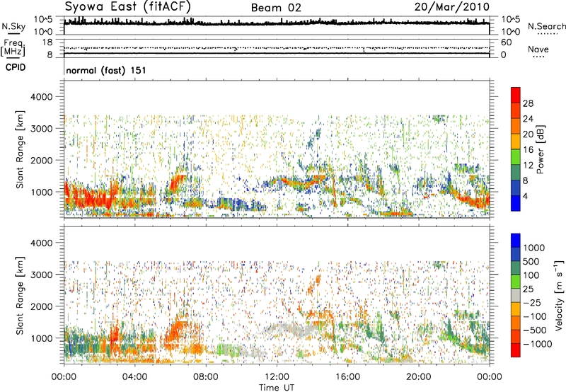Click the '4000' tick of the velocity panel

pos(41,243)
